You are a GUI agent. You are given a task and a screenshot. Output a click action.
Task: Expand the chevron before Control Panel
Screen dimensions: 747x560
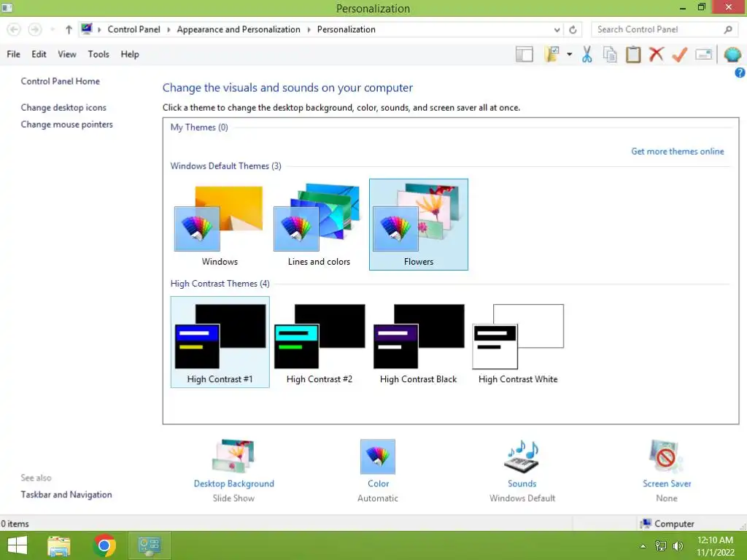click(99, 29)
